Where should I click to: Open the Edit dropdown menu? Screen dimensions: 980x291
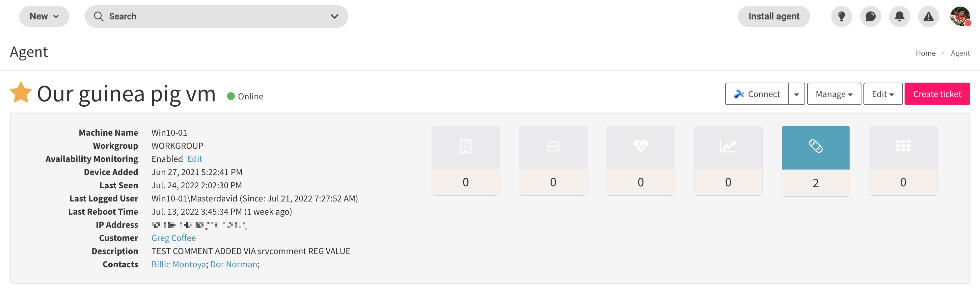click(883, 94)
